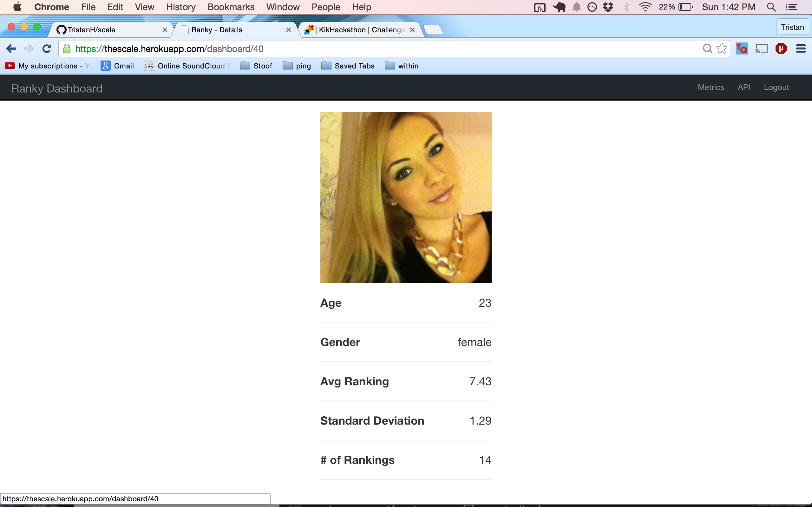This screenshot has height=507, width=812.
Task: Click the profile photo thumbnail
Action: [x=406, y=197]
